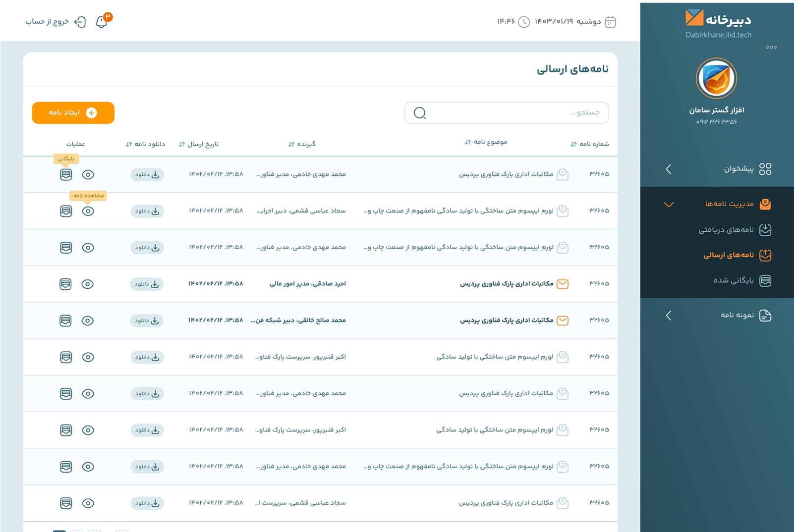Expand the نمونه نامه section chevron
The width and height of the screenshot is (794, 532).
click(x=669, y=316)
